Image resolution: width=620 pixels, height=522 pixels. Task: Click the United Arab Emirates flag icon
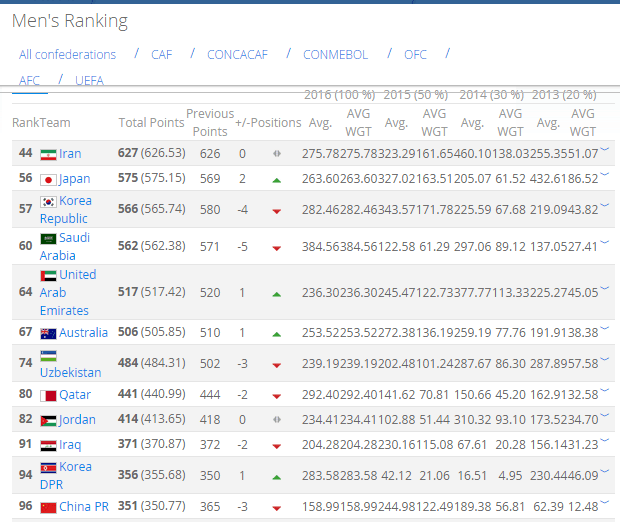[x=48, y=275]
